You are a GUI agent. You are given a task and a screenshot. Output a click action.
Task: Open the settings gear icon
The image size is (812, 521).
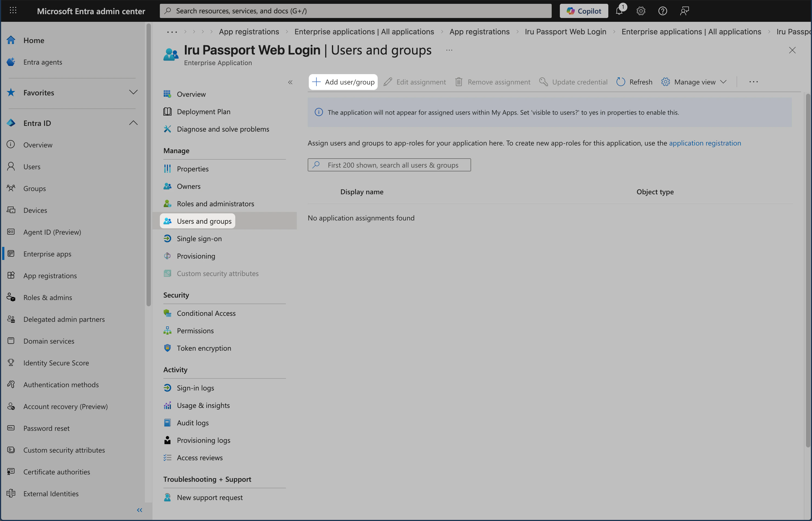[641, 10]
